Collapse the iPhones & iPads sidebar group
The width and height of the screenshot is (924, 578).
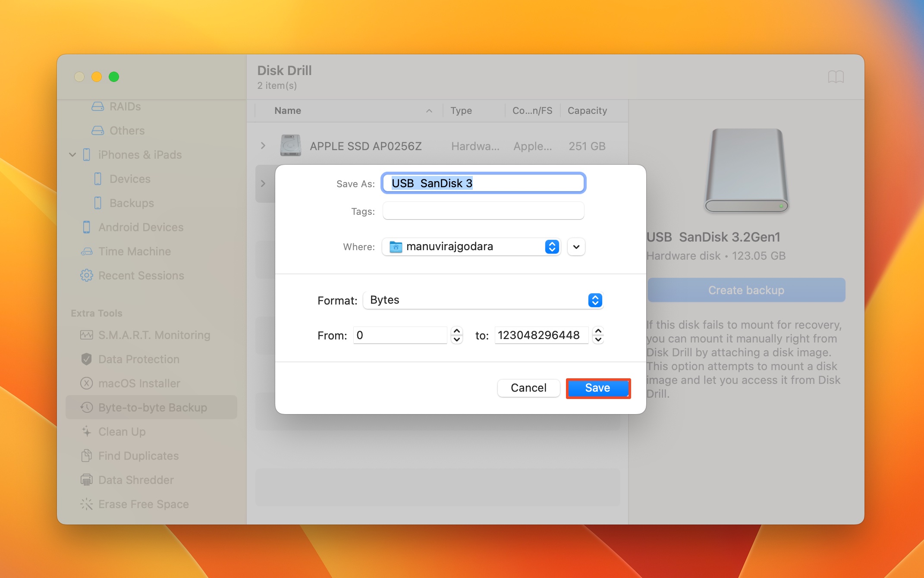[x=72, y=155]
